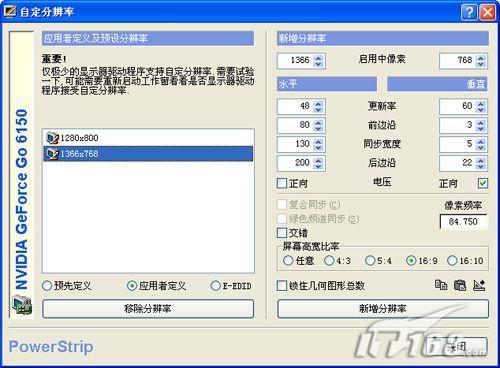Decrease vertical pixels 768 with down arrow
Image resolution: width=500 pixels, height=368 pixels.
coord(481,64)
